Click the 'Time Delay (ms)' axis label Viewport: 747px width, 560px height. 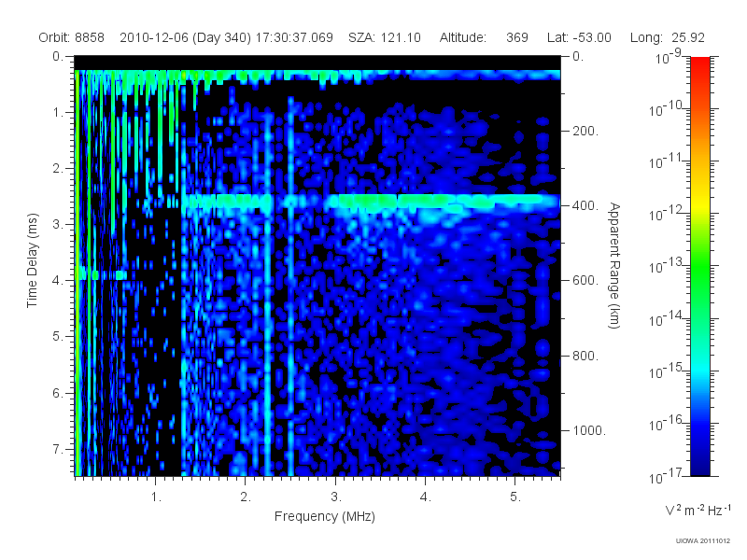[x=32, y=260]
